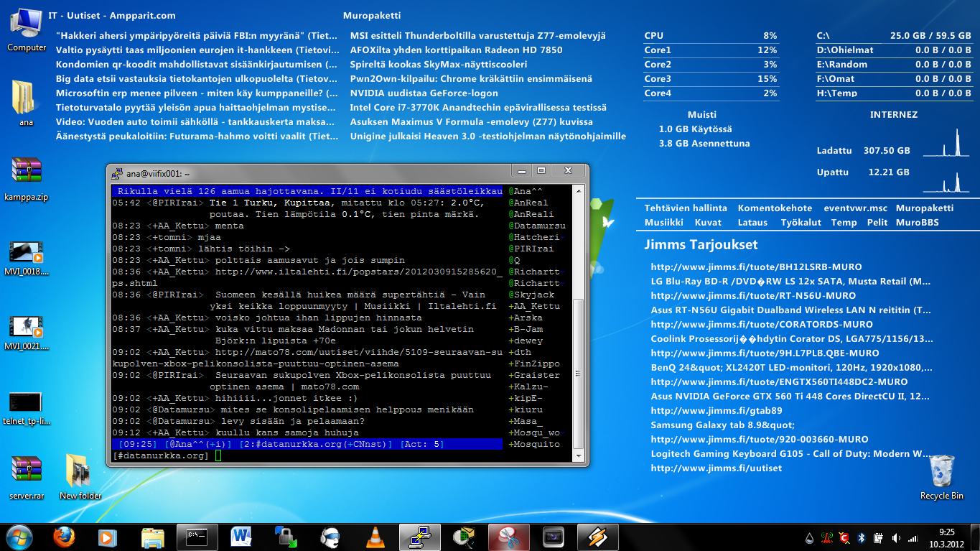The height and width of the screenshot is (551, 980).
Task: Click the Bluetooth system tray icon
Action: click(x=861, y=538)
